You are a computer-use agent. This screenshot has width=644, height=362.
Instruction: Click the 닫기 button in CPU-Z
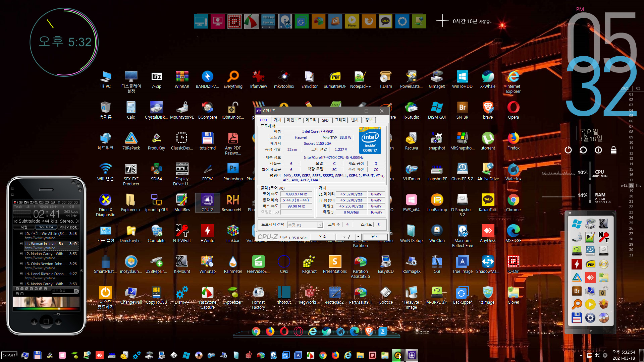[x=375, y=237]
